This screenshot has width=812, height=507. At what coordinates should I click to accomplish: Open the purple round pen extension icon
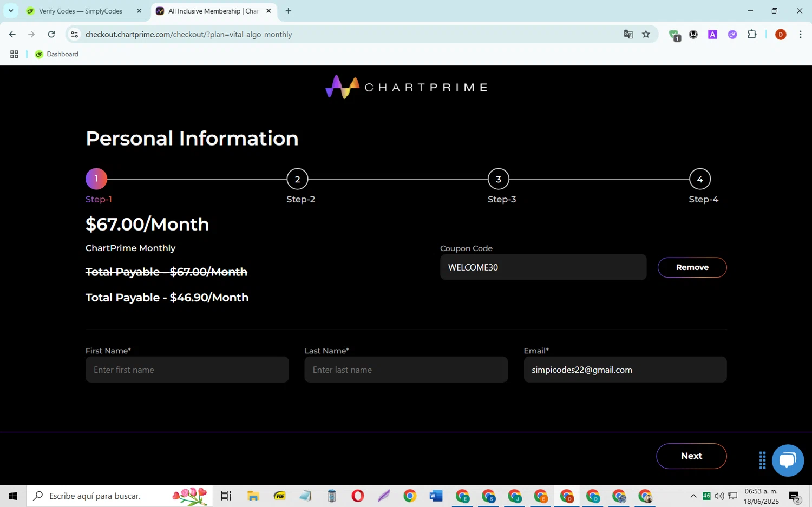click(732, 34)
